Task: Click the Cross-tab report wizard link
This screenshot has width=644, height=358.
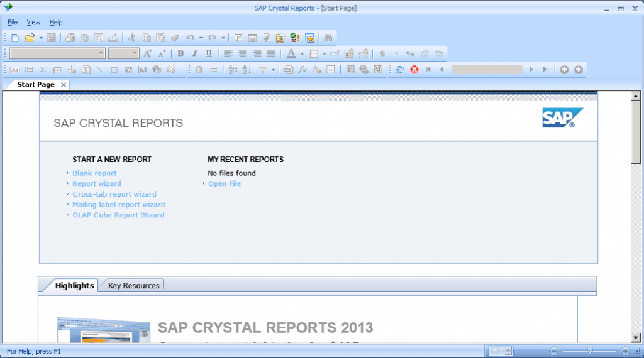Action: pyautogui.click(x=114, y=194)
